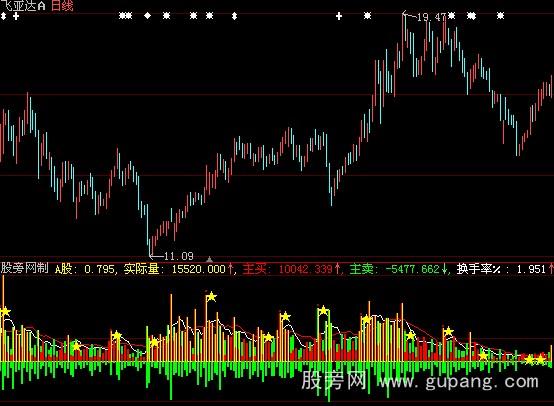Click the 换手率% 1.951 readout
The width and height of the screenshot is (554, 406).
click(502, 269)
